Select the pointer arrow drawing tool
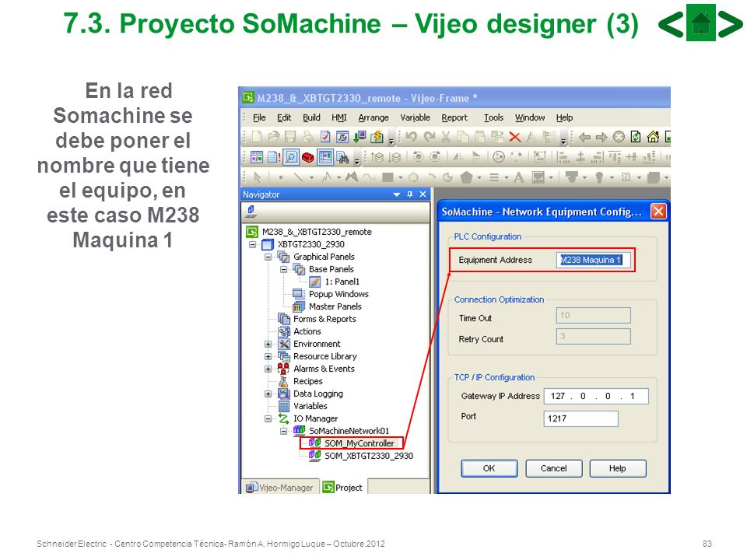 [x=258, y=177]
